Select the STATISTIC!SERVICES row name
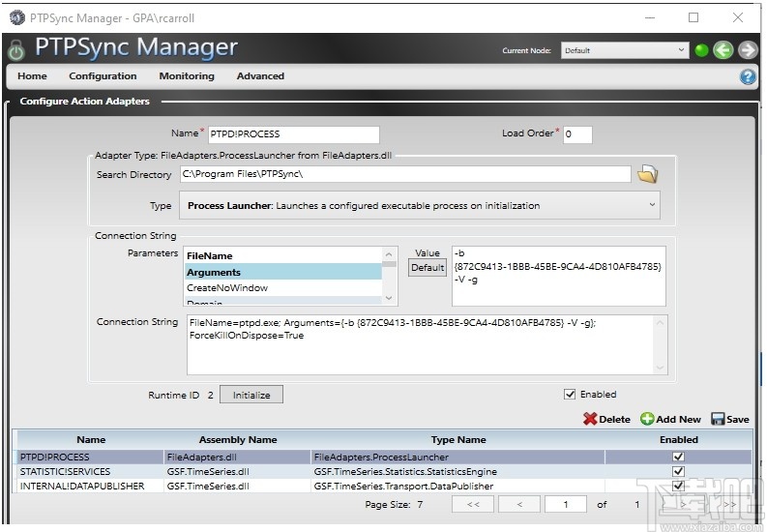Viewport: 767px width, 532px height. tap(65, 471)
